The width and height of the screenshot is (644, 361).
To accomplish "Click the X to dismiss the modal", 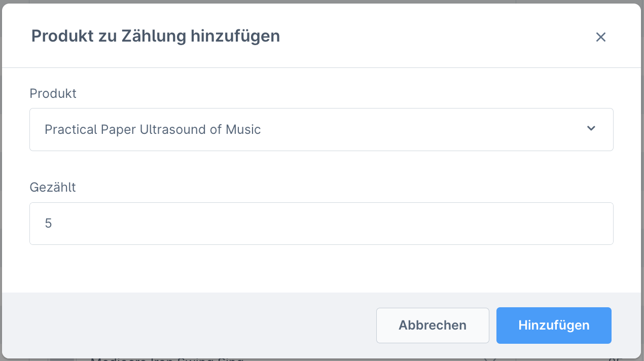I will pyautogui.click(x=600, y=37).
